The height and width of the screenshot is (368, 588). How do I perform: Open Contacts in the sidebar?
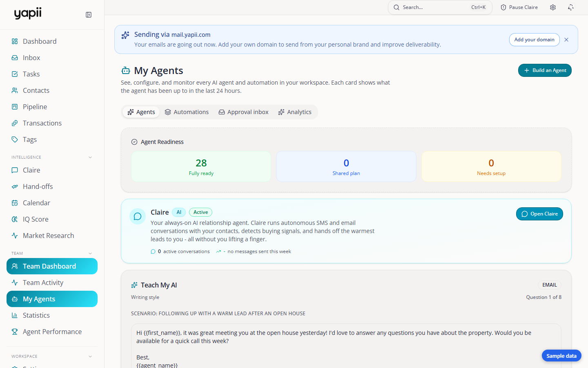(52, 90)
